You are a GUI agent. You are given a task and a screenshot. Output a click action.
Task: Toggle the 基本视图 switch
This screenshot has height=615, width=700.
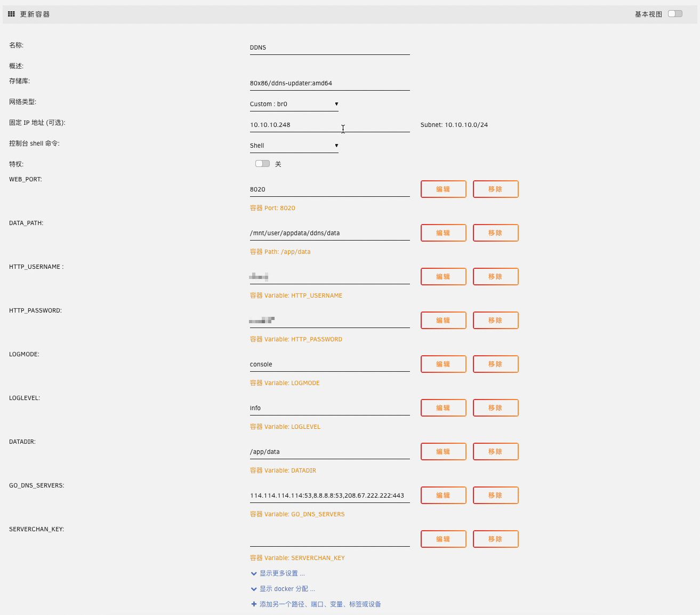675,14
